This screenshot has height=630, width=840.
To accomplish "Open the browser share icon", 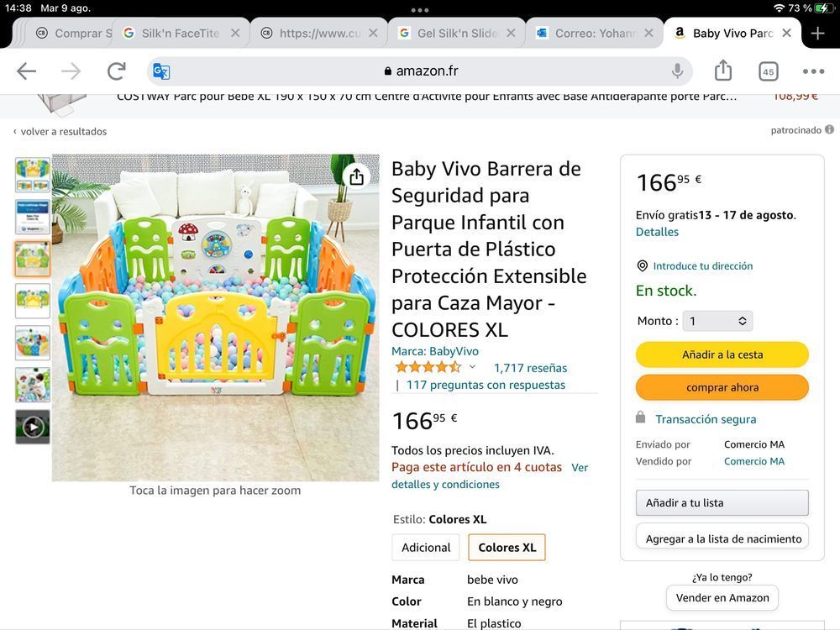I will [x=722, y=71].
